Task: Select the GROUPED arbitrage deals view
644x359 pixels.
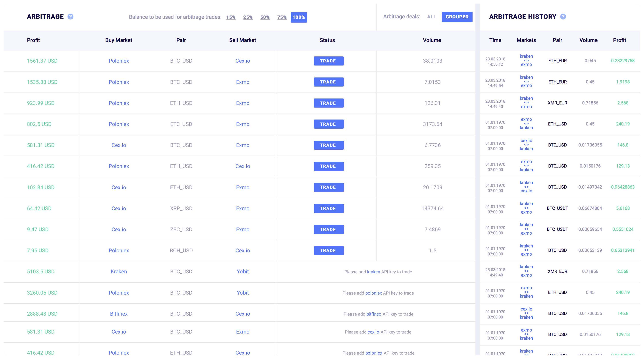Action: (457, 17)
